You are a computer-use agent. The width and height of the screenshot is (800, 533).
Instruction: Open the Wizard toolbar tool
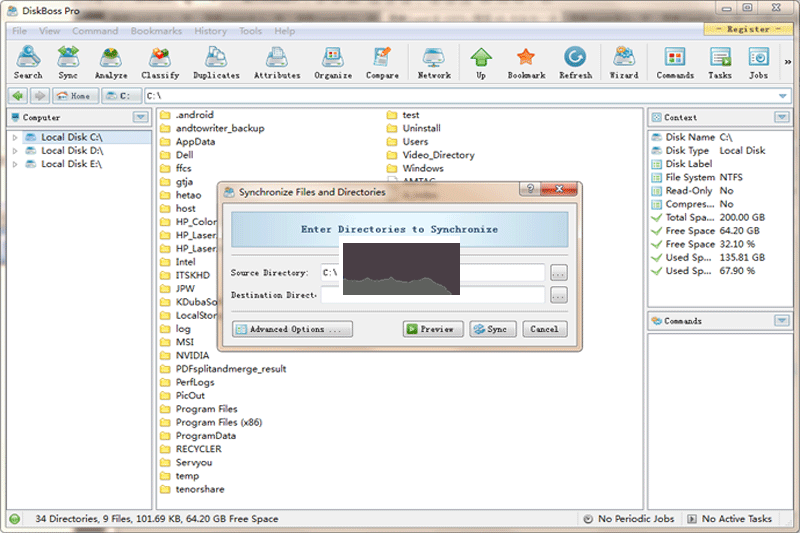point(624,63)
